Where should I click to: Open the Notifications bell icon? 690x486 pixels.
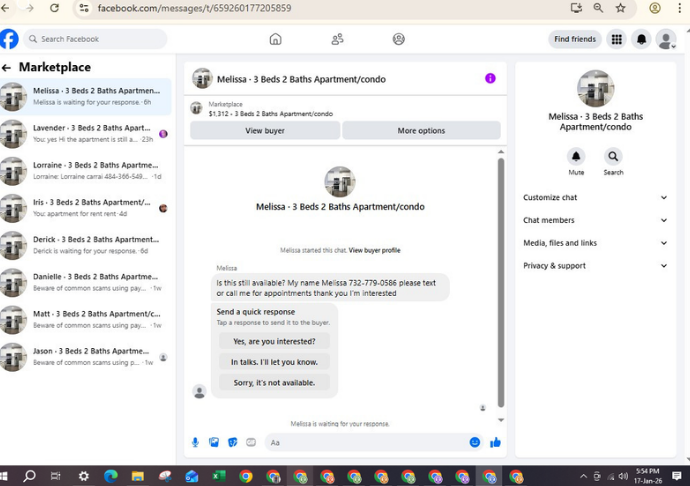(642, 39)
